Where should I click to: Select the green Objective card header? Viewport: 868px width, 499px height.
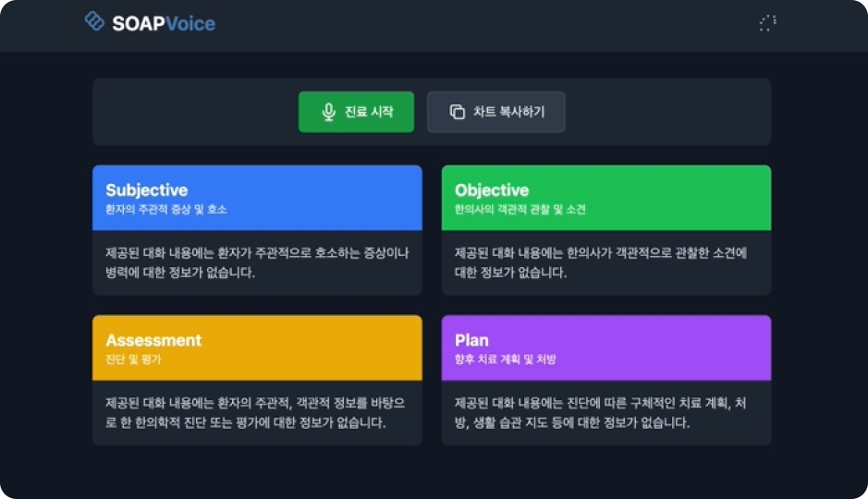pyautogui.click(x=606, y=198)
